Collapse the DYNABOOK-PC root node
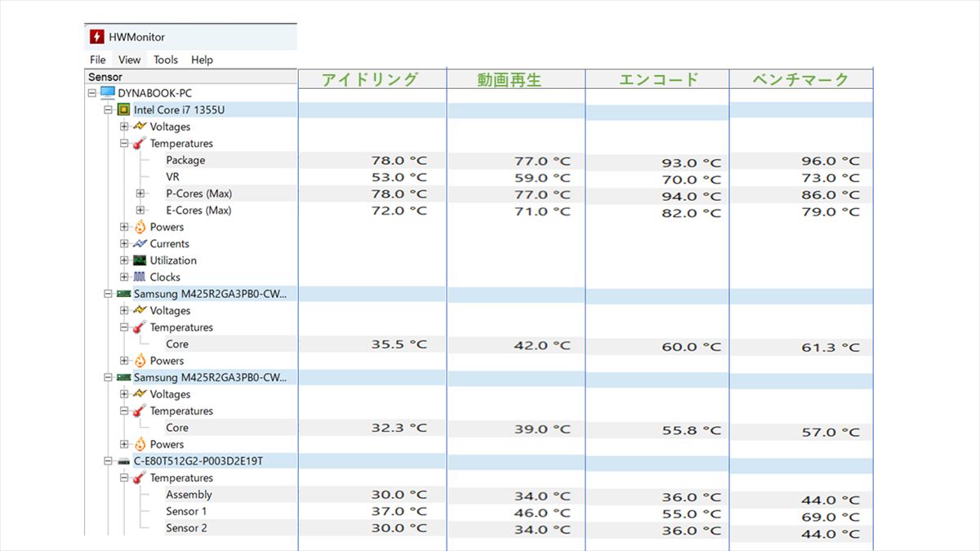Image resolution: width=980 pixels, height=551 pixels. click(x=91, y=93)
